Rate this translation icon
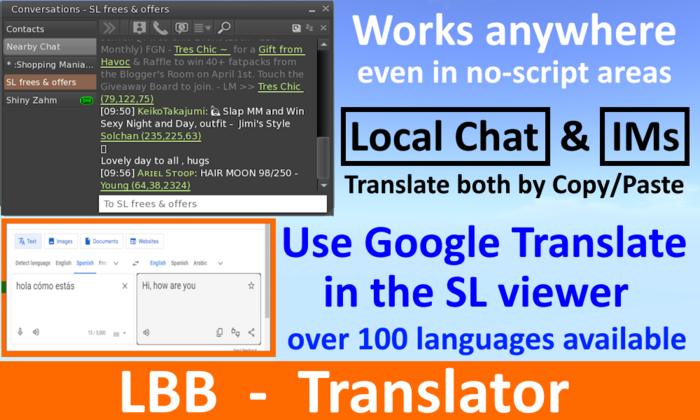Image resolution: width=700 pixels, height=420 pixels. click(x=235, y=332)
